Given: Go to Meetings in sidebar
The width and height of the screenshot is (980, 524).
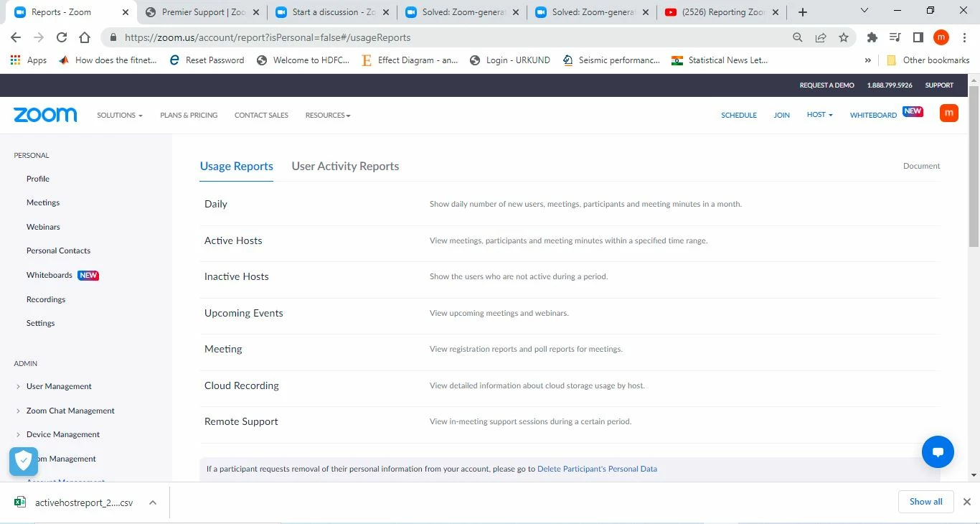Looking at the screenshot, I should click(x=43, y=202).
